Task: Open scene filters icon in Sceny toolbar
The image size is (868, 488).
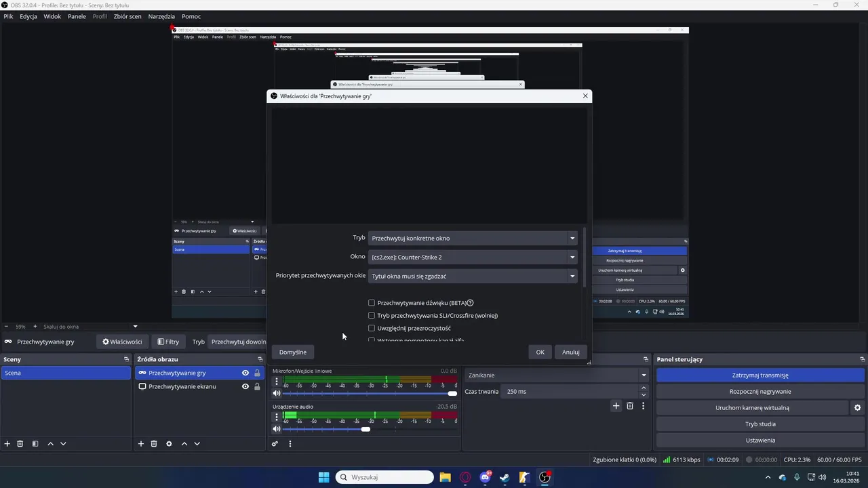Action: click(35, 444)
